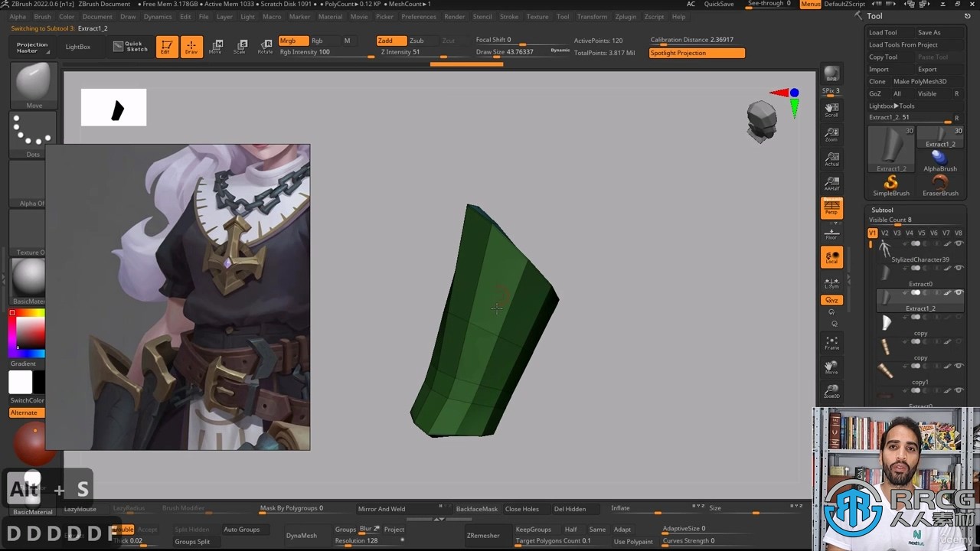Select the EraserBrush tool icon
Viewport: 980px width, 551px height.
940,185
